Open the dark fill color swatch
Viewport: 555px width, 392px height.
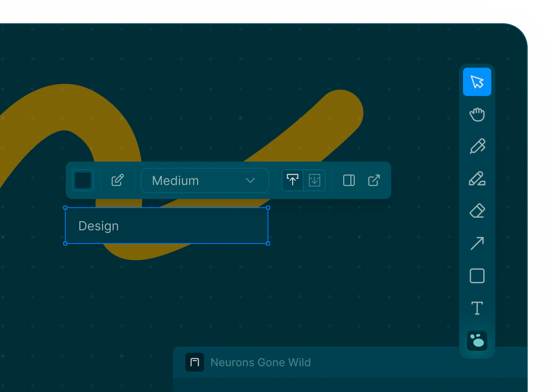(x=83, y=180)
